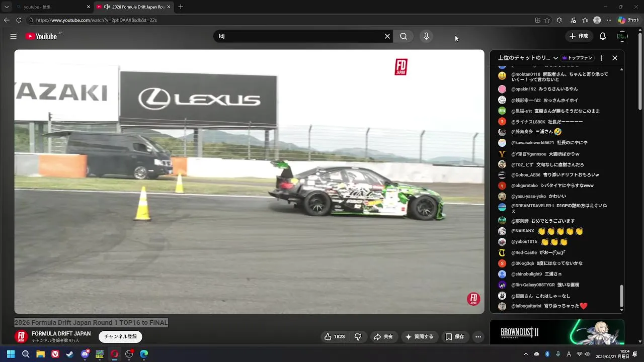Screen dimensions: 644x362
Task: Open File Explorer from taskbar
Action: coord(40,354)
